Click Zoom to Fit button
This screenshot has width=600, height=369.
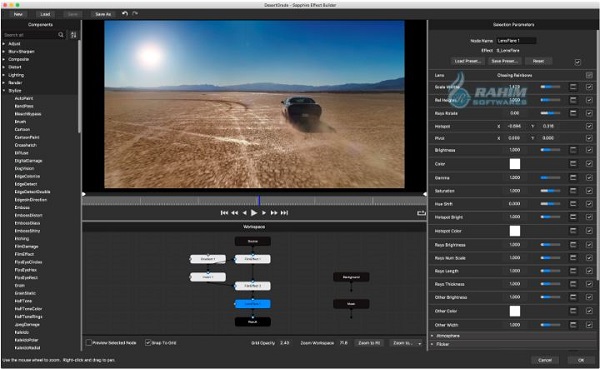(369, 343)
